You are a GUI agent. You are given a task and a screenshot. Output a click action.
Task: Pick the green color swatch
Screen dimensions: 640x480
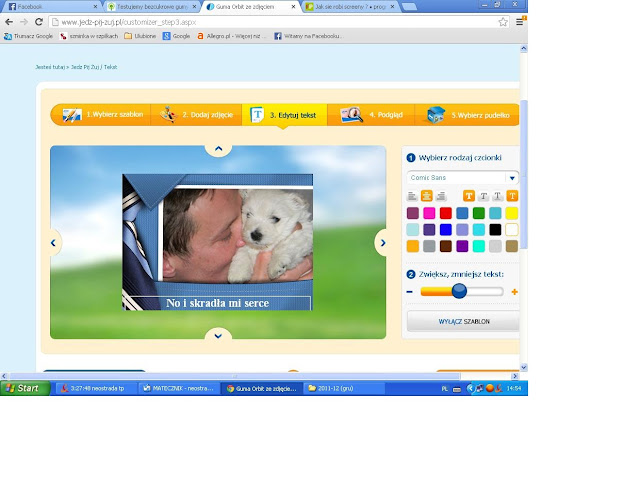click(x=479, y=213)
